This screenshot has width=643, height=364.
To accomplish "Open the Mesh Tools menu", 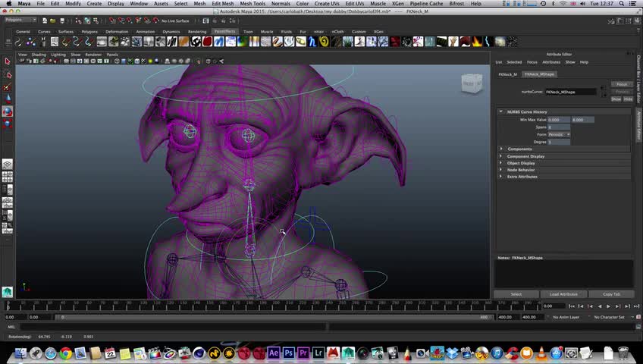I will (252, 3).
